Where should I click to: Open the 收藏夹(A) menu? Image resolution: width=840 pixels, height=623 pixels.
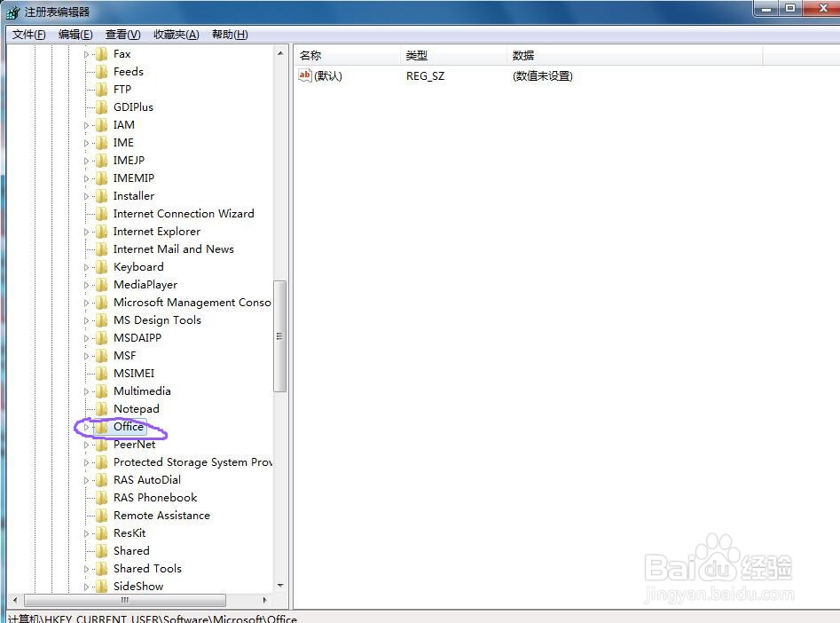(177, 35)
